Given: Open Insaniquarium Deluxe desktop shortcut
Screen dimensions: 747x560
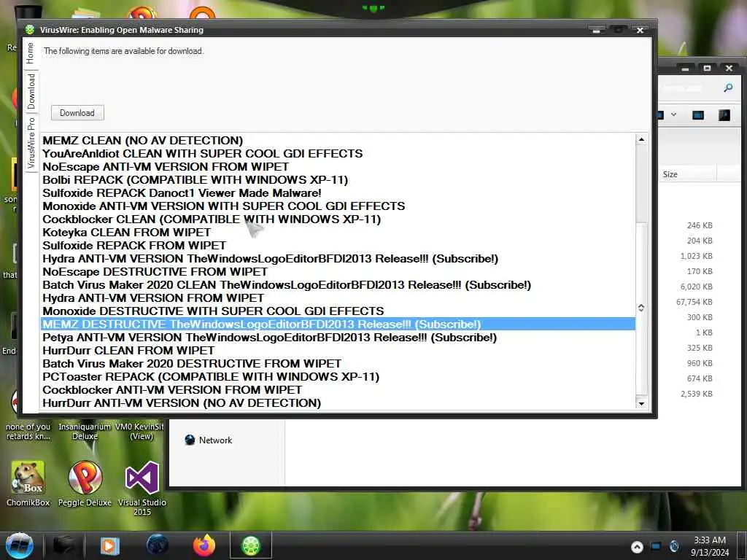Looking at the screenshot, I should (x=85, y=431).
